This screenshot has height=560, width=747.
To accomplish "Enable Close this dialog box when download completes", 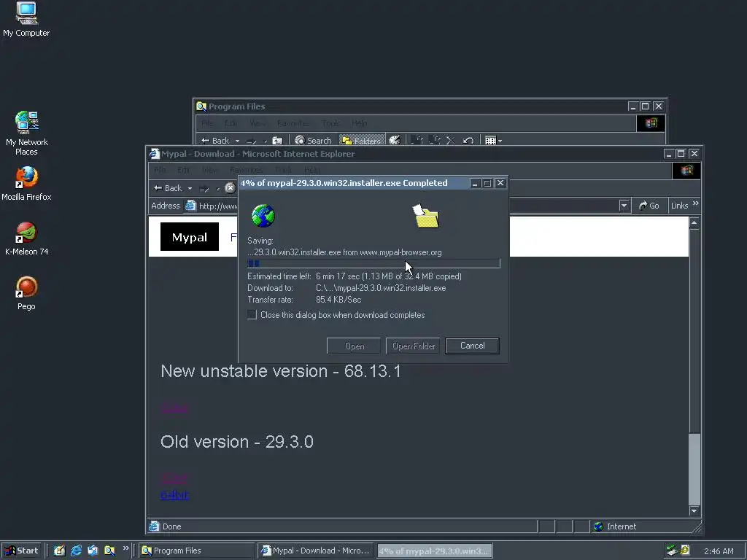I will click(x=252, y=315).
